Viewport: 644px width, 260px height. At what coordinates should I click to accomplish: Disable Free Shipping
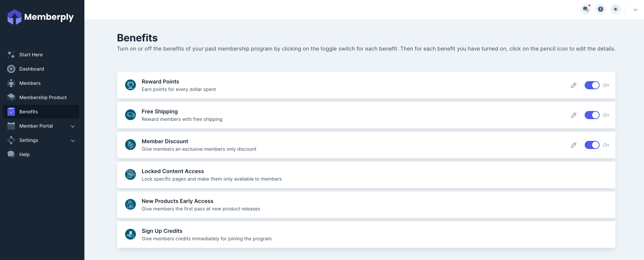click(592, 115)
